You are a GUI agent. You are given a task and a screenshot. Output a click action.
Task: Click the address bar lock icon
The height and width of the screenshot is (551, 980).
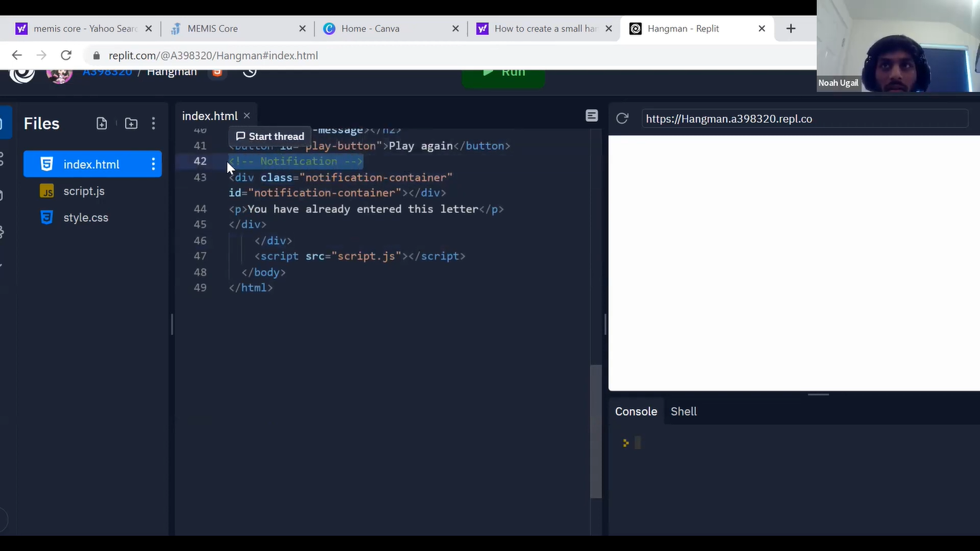tap(96, 55)
